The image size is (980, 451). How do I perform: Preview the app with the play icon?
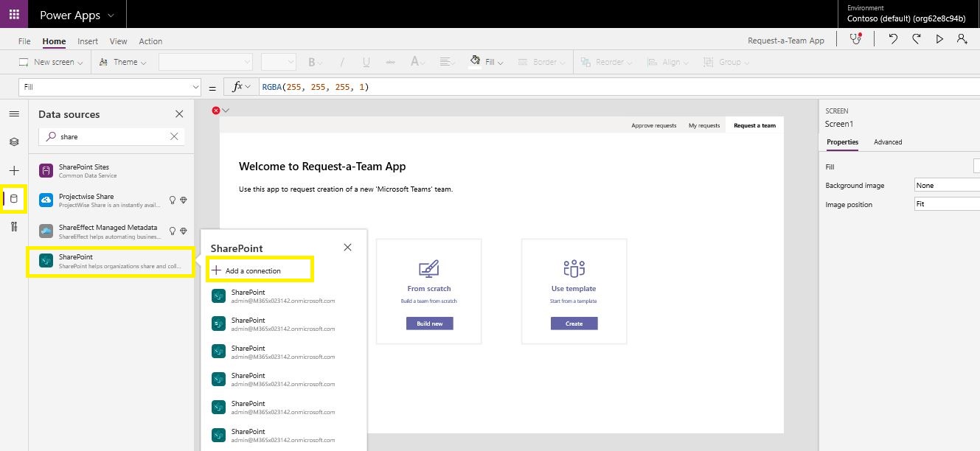tap(939, 40)
